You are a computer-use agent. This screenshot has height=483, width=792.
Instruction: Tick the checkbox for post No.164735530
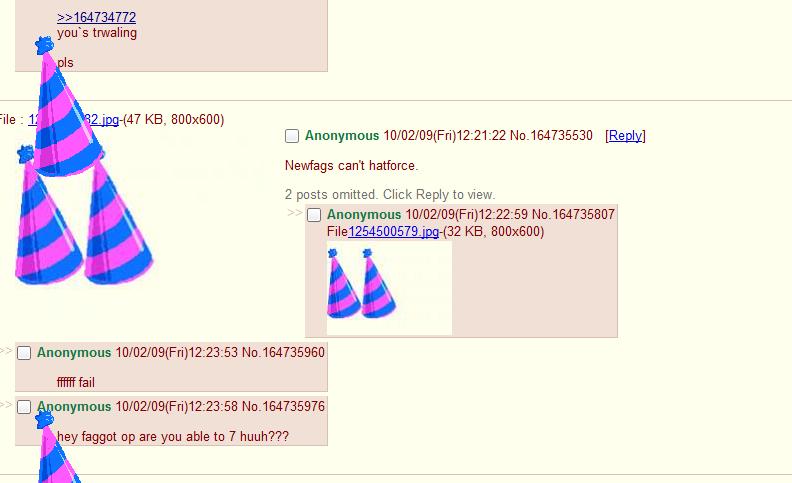coord(292,136)
